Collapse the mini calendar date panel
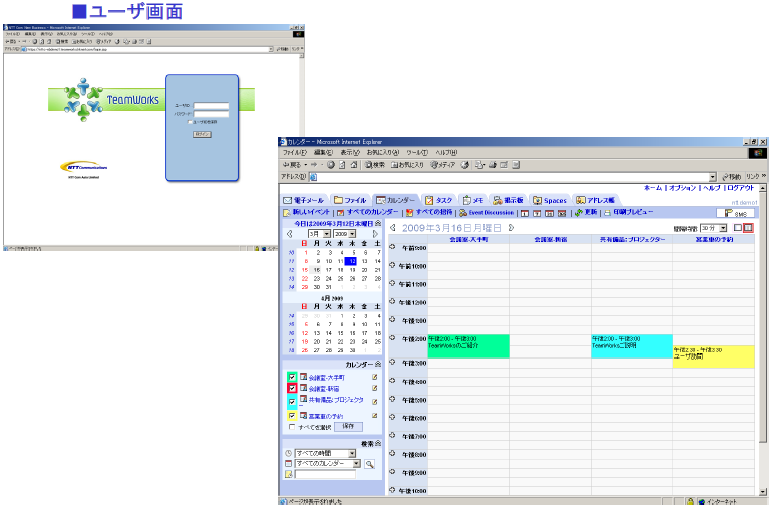The width and height of the screenshot is (772, 507). click(378, 223)
